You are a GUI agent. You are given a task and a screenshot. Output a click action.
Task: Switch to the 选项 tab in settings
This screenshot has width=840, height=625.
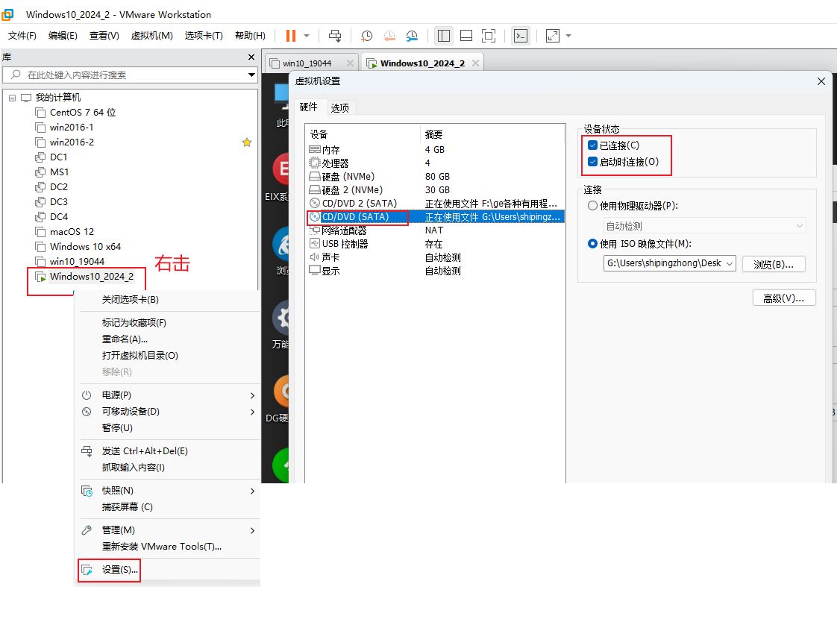point(339,107)
